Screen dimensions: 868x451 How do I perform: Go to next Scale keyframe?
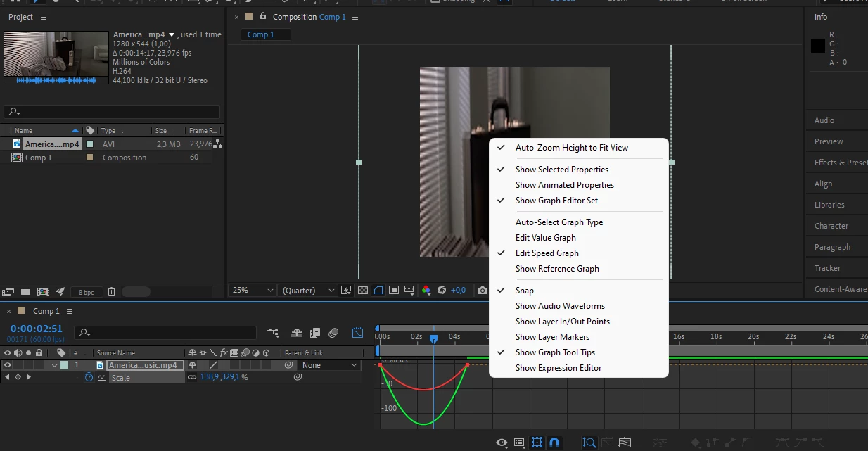point(28,377)
